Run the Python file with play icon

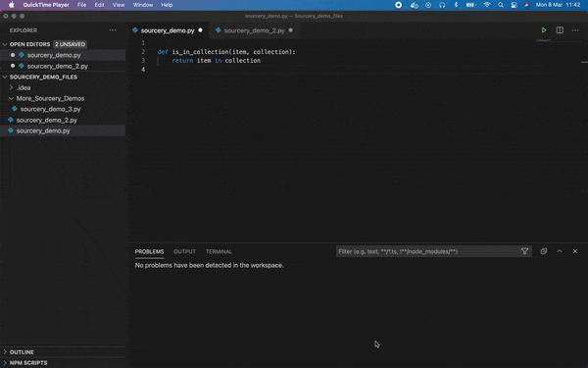(x=544, y=30)
